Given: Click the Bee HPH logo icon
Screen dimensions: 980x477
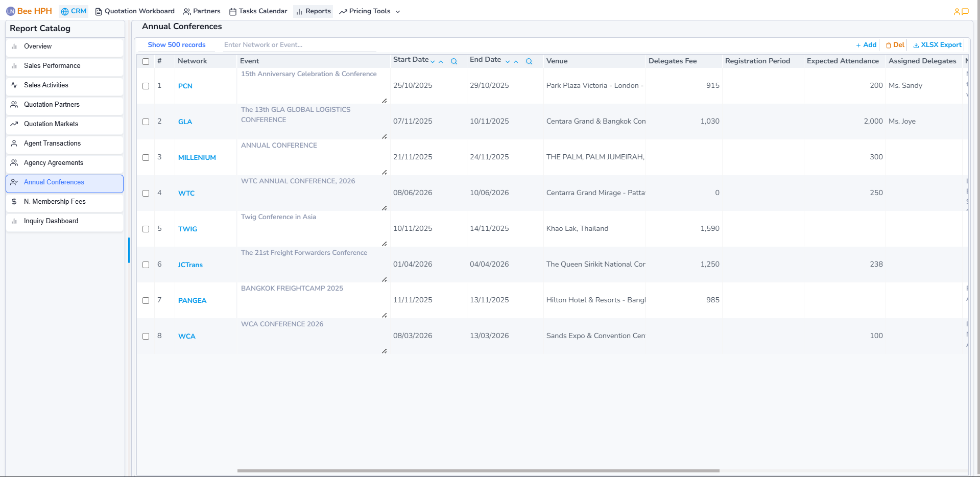Looking at the screenshot, I should click(x=11, y=11).
